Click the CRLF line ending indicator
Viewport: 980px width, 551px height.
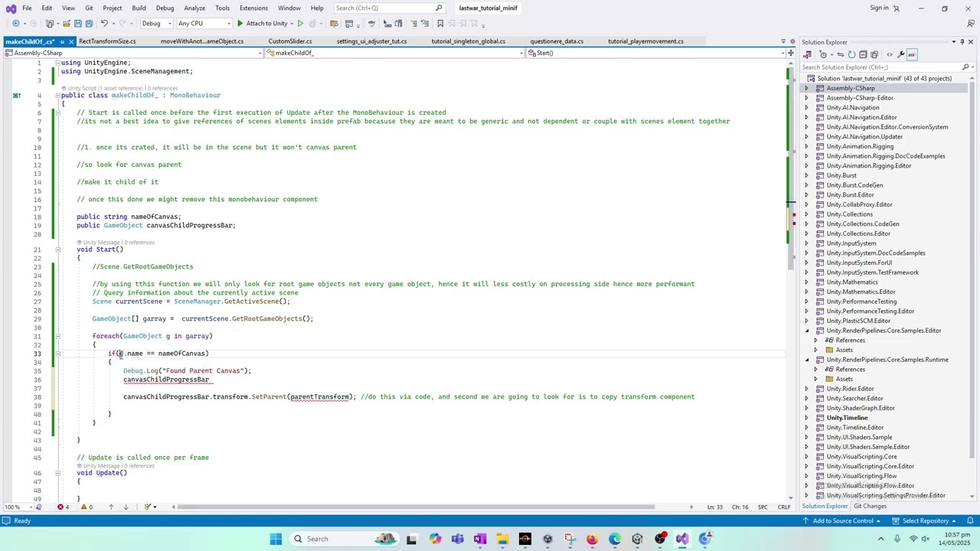point(784,507)
